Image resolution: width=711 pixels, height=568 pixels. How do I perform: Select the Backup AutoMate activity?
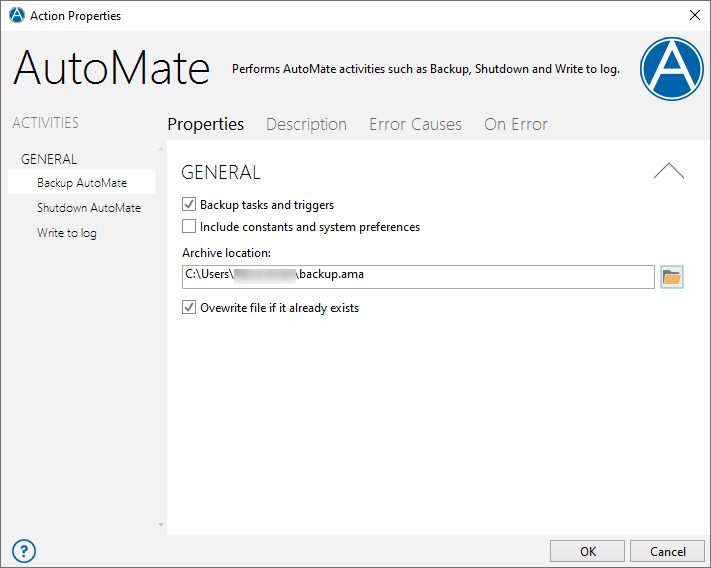point(82,182)
